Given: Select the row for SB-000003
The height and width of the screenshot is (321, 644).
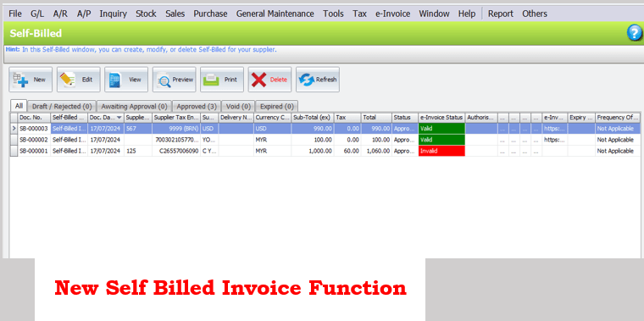Looking at the screenshot, I should click(x=325, y=129).
